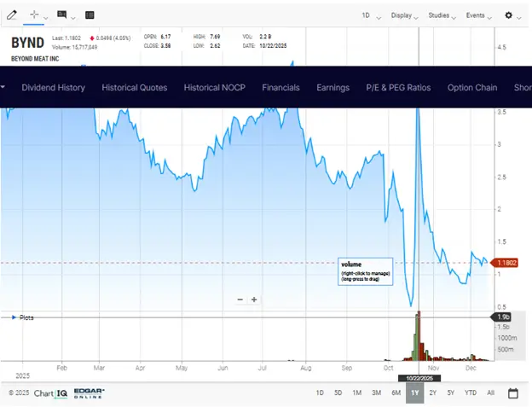Click the 1.9b volume axis marker
The width and height of the screenshot is (532, 407).
pos(502,317)
